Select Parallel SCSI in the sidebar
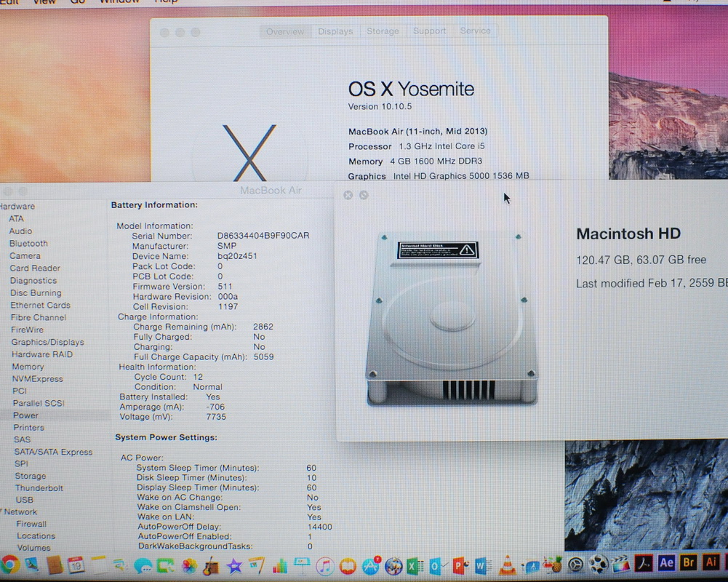The width and height of the screenshot is (728, 582). coord(39,403)
